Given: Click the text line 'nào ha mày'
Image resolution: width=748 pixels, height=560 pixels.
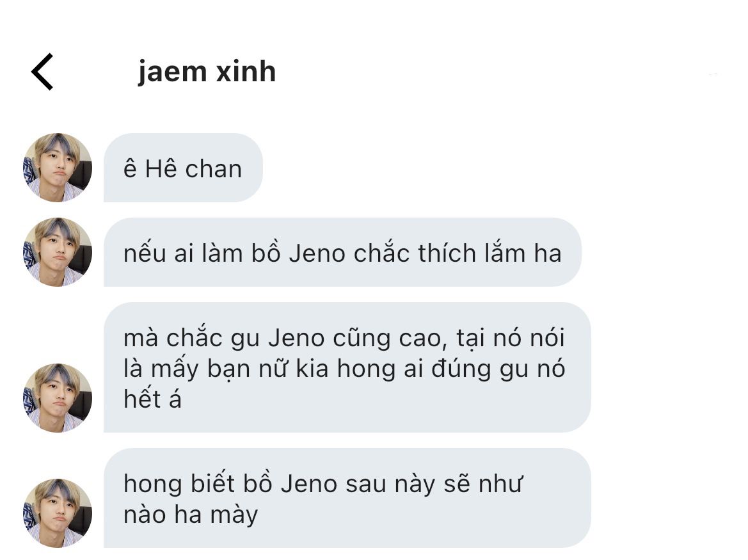Looking at the screenshot, I should pos(191,515).
